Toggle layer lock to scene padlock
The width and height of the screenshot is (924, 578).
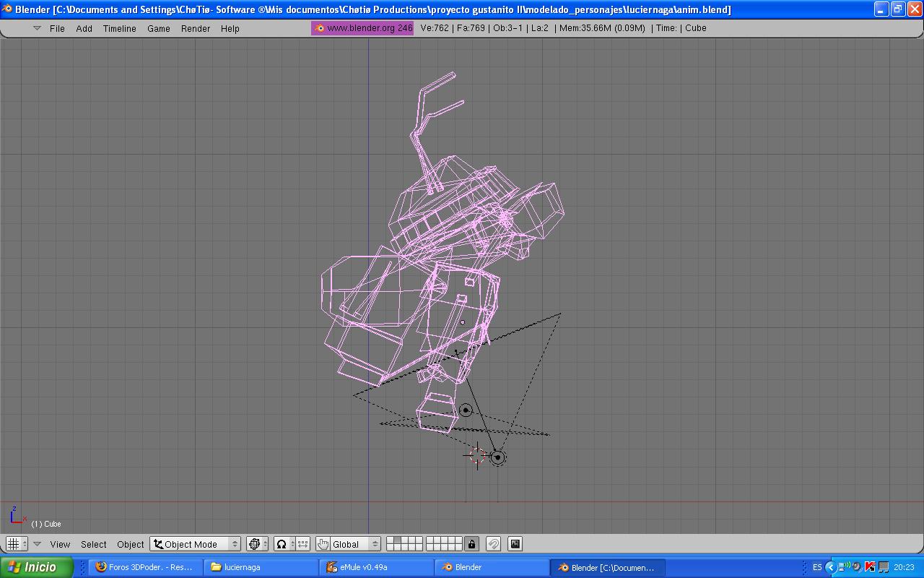[x=472, y=544]
